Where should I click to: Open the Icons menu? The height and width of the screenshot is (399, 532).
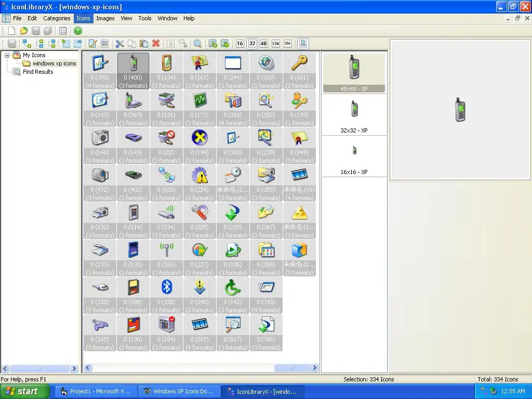coord(83,18)
